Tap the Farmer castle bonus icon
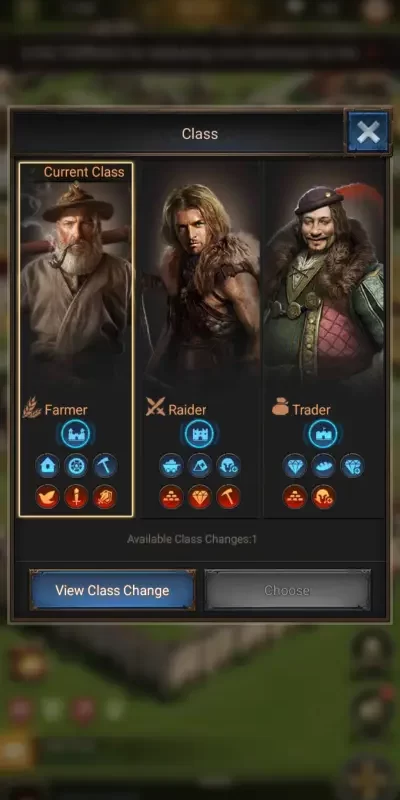This screenshot has height=800, width=400. [76, 434]
